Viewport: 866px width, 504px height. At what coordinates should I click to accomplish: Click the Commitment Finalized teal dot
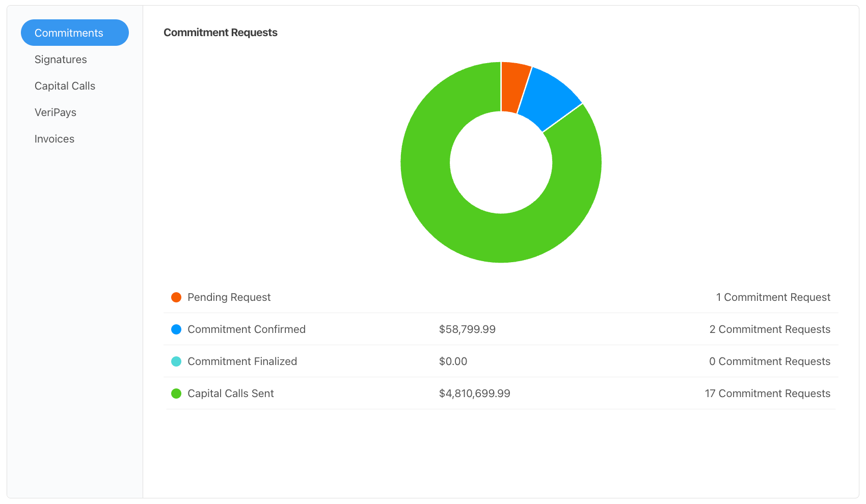click(x=176, y=361)
